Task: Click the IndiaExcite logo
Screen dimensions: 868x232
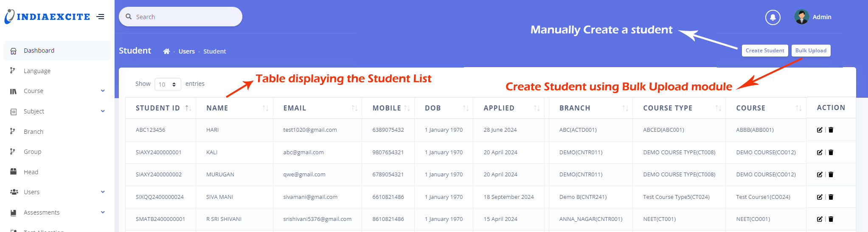Action: point(47,17)
